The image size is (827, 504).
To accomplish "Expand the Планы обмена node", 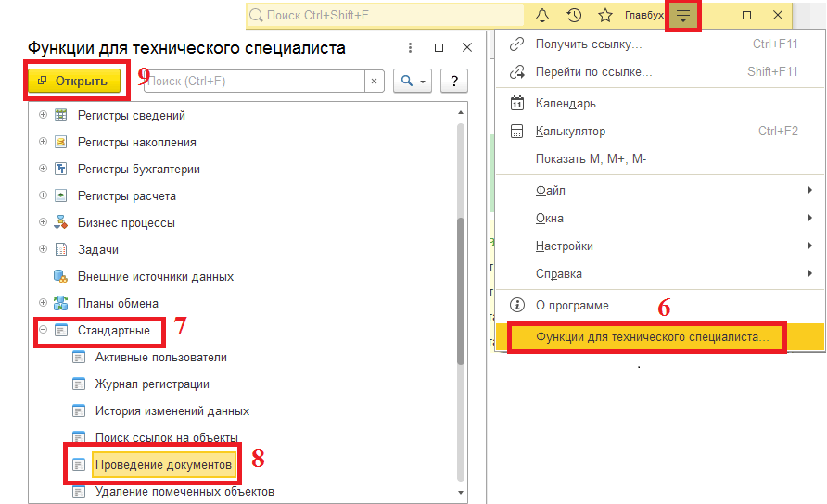I will 42,303.
